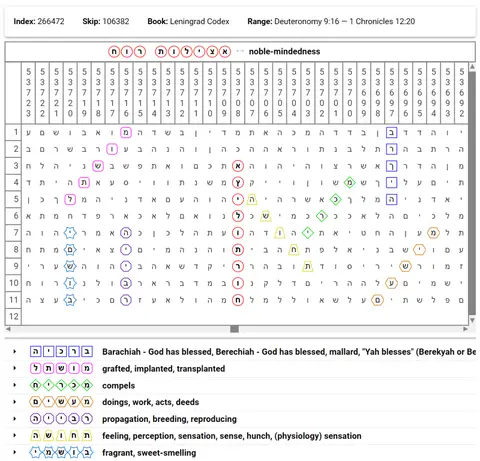Image resolution: width=480 pixels, height=461 pixels.
Task: Click the yellow-highlighted shin in row 6
Action: click(x=266, y=216)
